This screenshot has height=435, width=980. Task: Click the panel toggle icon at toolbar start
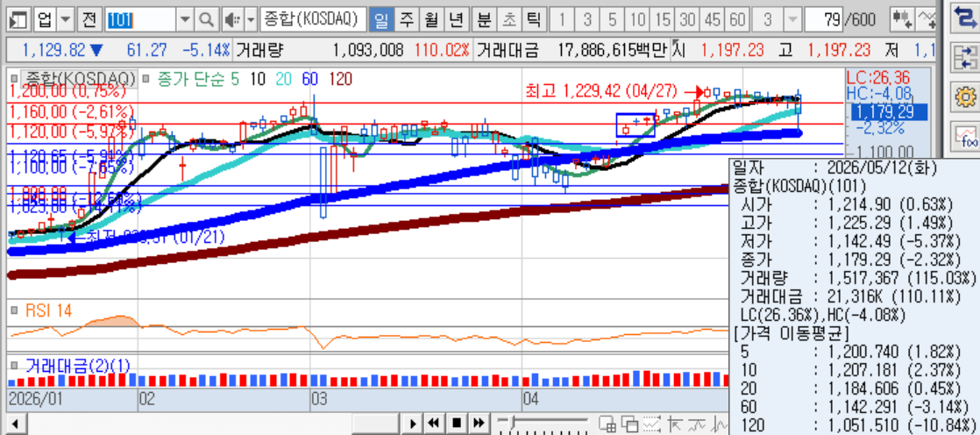click(19, 20)
